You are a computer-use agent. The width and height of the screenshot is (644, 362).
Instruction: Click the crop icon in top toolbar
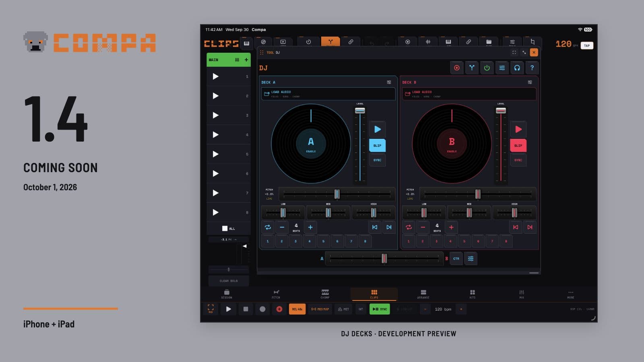tap(533, 42)
